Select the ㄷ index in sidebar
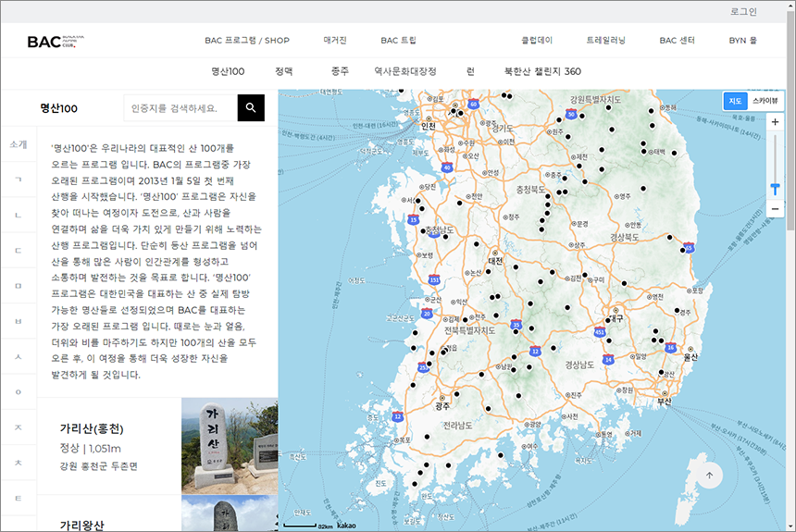The width and height of the screenshot is (796, 532). [x=19, y=250]
